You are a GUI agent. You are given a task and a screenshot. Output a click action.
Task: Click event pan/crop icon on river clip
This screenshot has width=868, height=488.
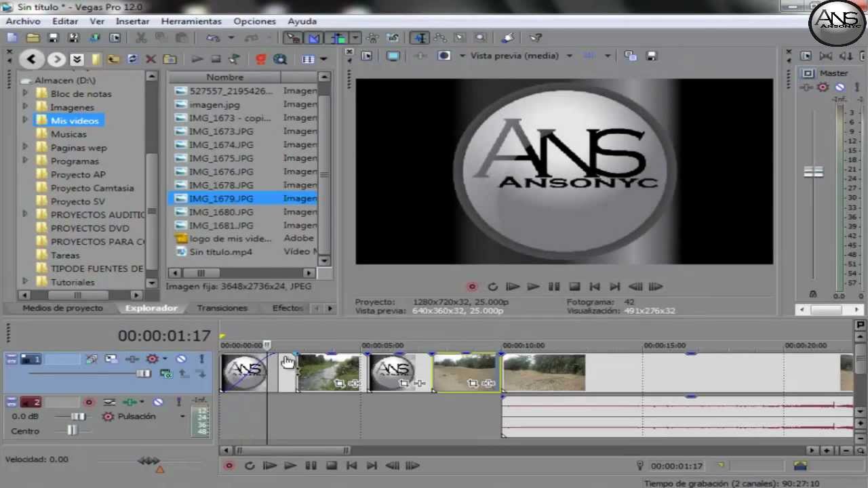338,384
